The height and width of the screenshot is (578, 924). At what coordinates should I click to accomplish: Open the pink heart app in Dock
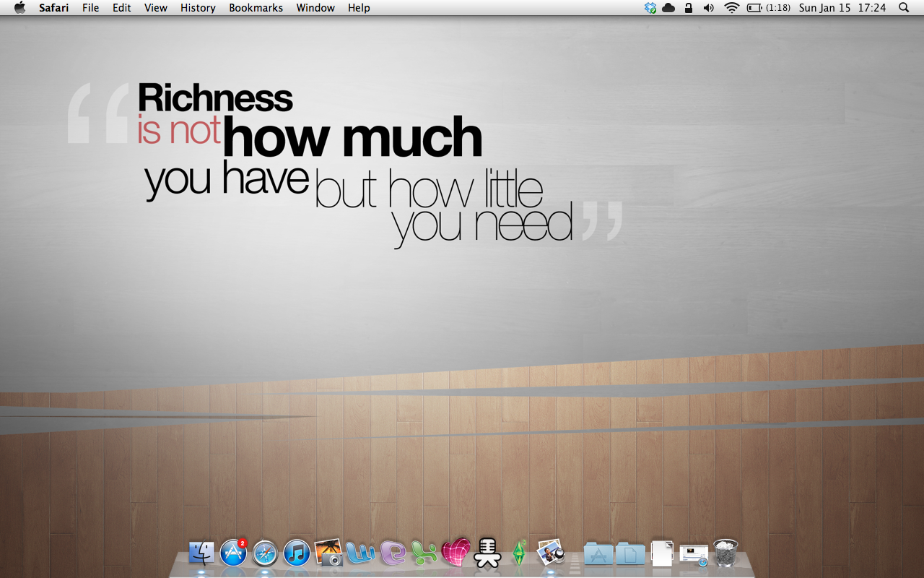456,553
